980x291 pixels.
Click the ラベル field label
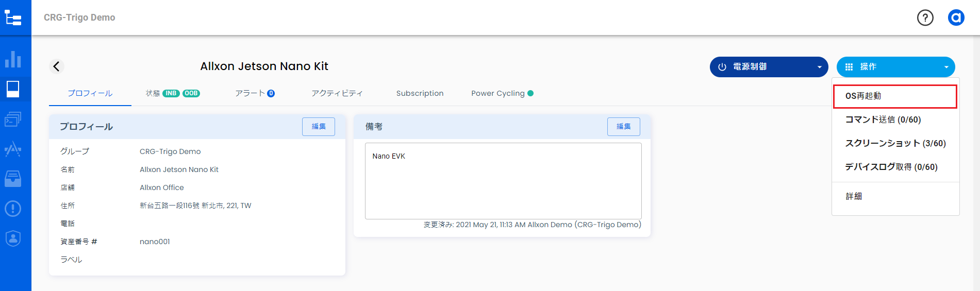click(71, 260)
